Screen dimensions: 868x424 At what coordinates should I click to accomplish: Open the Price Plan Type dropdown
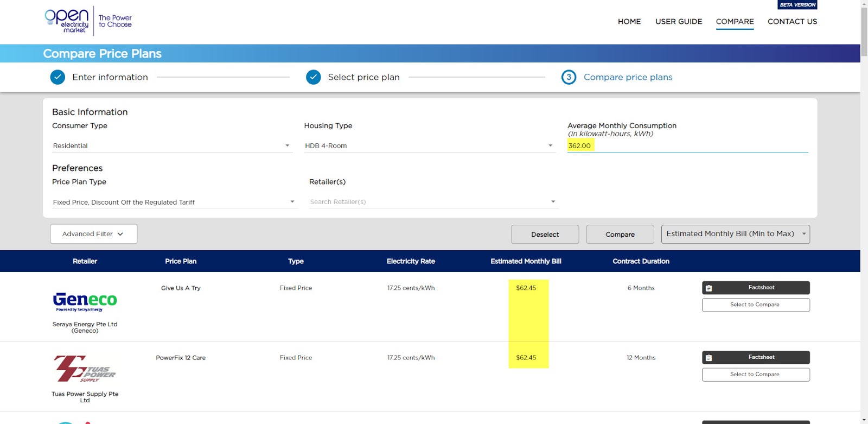(x=175, y=202)
